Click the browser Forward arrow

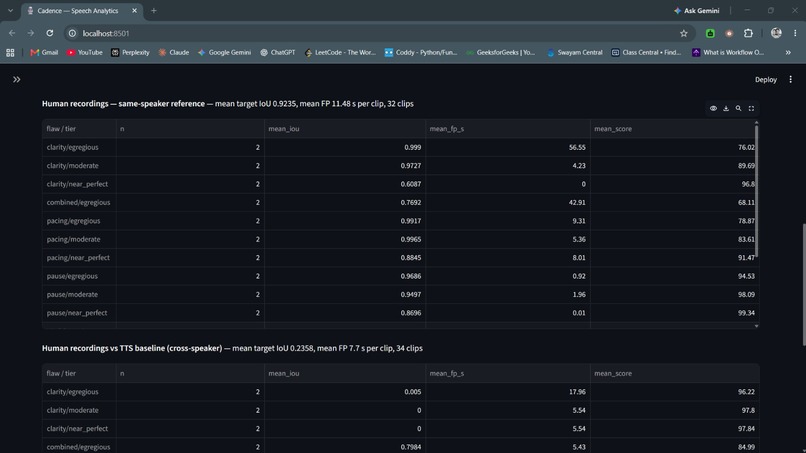click(x=31, y=33)
